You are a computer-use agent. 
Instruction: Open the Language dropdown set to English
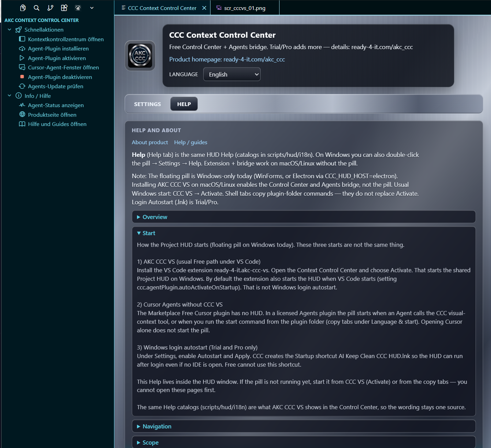pyautogui.click(x=232, y=74)
